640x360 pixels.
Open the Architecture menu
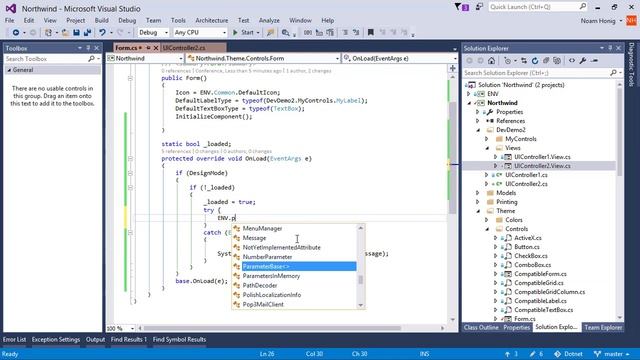coord(211,20)
